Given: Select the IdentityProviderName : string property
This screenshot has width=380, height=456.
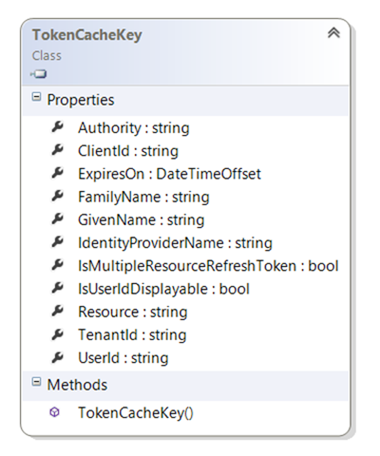Looking at the screenshot, I should (x=175, y=243).
